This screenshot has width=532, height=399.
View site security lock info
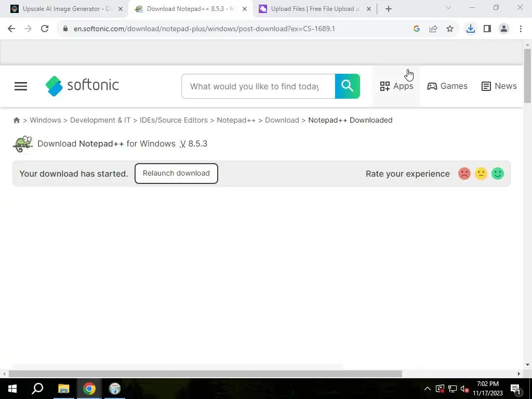[65, 29]
